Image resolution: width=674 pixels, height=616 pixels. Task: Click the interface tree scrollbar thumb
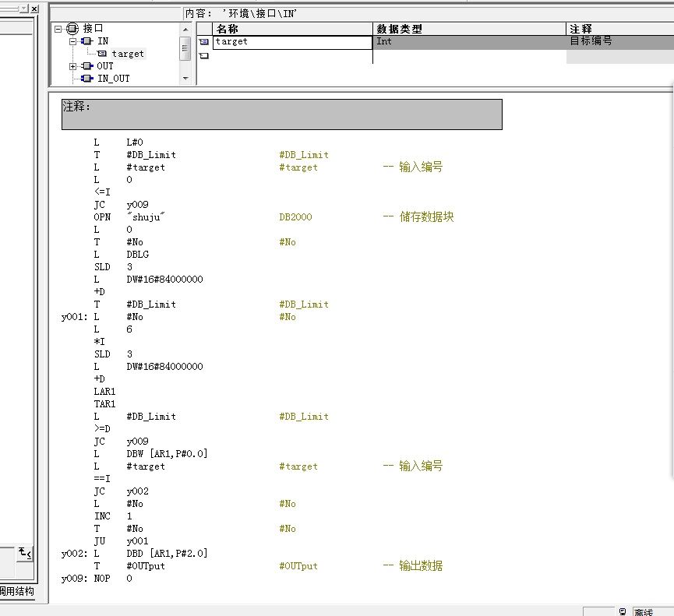coord(185,48)
